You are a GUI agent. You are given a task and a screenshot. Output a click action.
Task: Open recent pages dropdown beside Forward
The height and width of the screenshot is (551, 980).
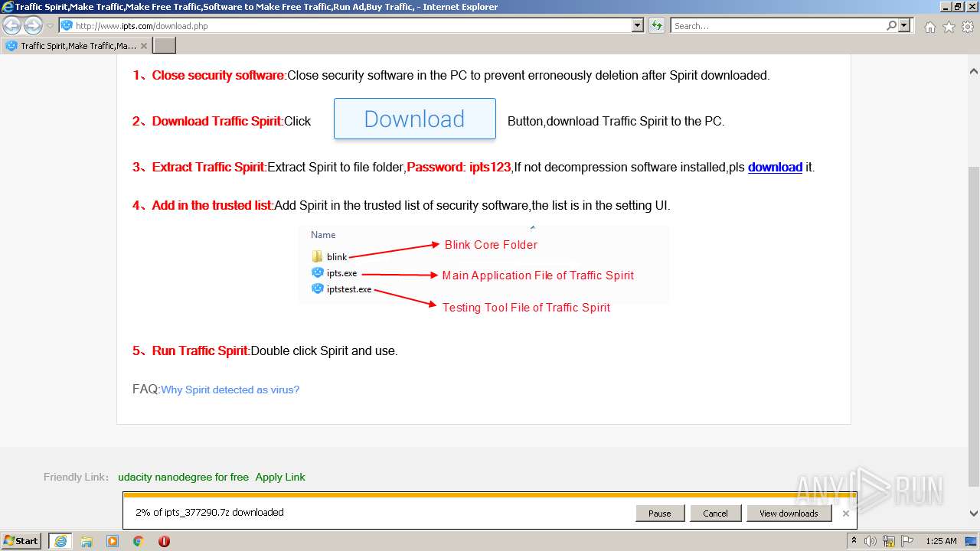pyautogui.click(x=50, y=26)
